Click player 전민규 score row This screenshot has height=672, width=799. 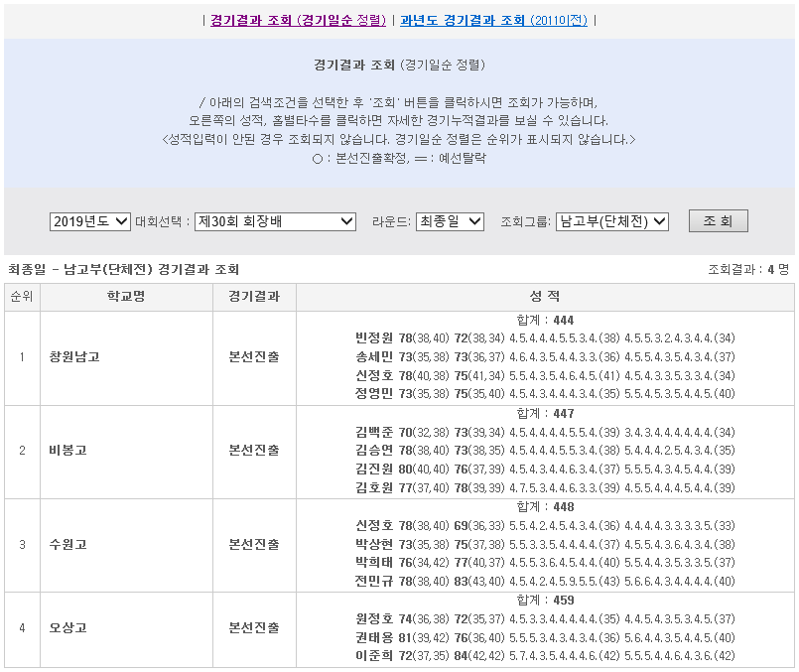tap(545, 582)
